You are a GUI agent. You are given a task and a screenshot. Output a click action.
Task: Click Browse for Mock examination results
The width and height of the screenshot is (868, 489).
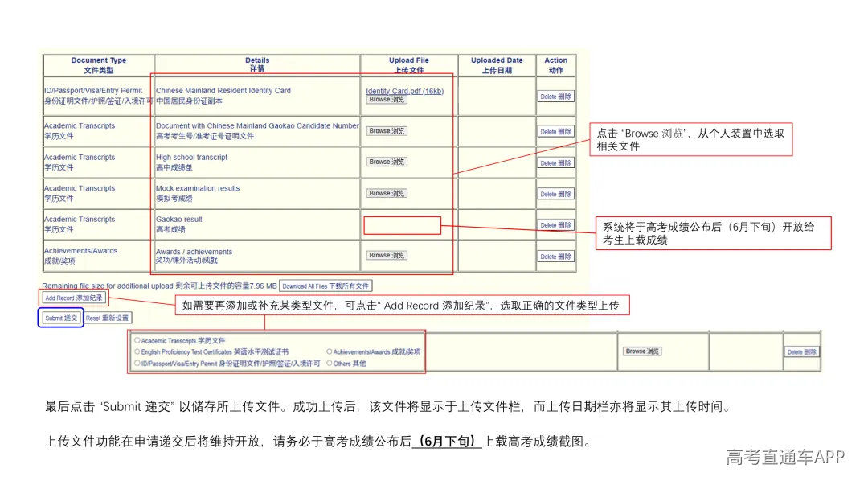pyautogui.click(x=387, y=193)
